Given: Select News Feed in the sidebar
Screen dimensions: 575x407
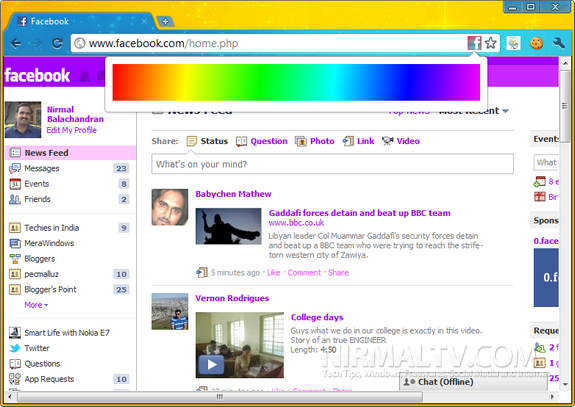Looking at the screenshot, I should point(70,153).
